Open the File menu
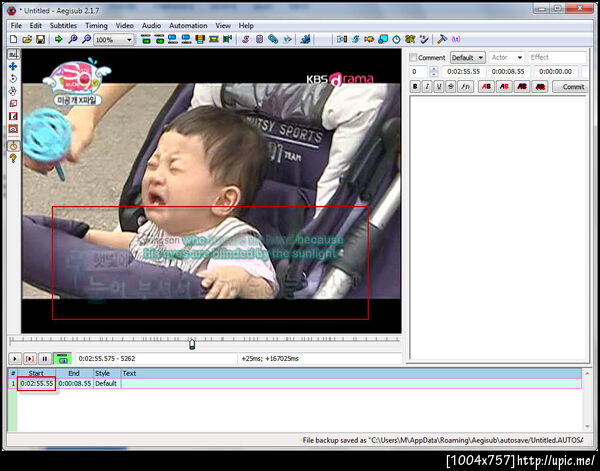 click(16, 26)
